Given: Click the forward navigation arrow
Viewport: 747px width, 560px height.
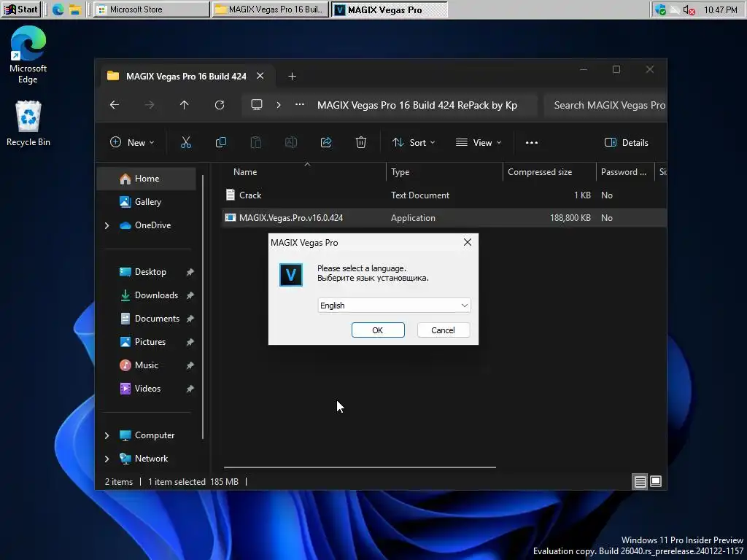Looking at the screenshot, I should [x=150, y=105].
